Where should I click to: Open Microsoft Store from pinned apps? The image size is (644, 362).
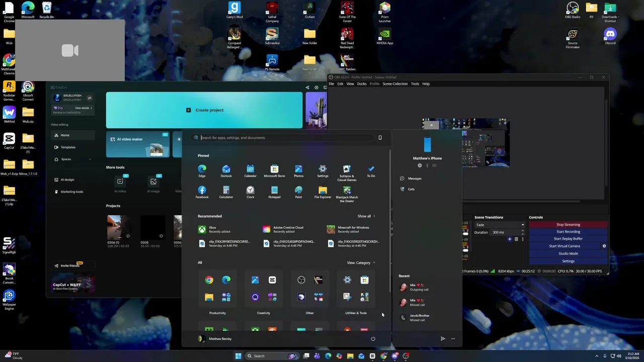coord(274,171)
